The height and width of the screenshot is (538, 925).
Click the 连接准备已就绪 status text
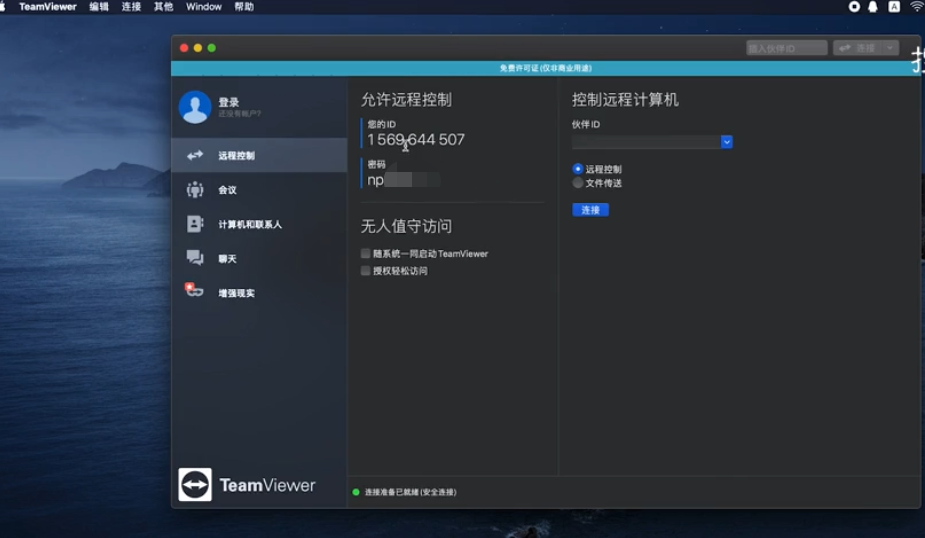tap(411, 492)
